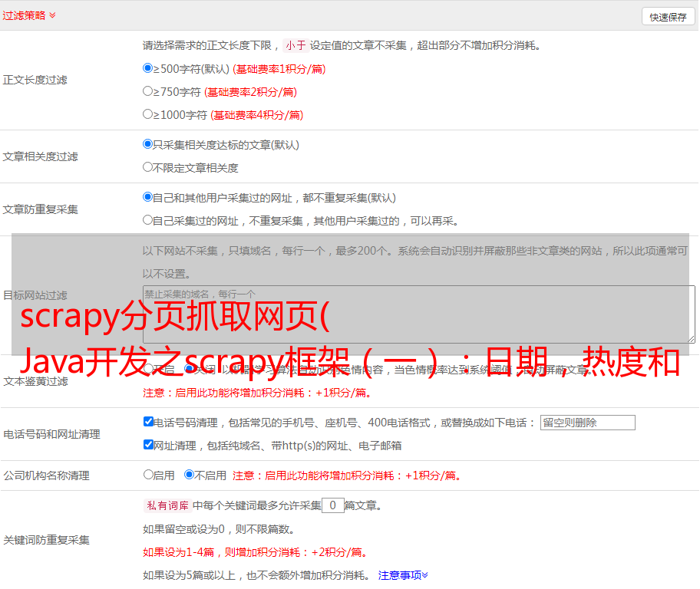Click the 正文长度过滤 label
This screenshot has width=700, height=589.
tap(35, 81)
